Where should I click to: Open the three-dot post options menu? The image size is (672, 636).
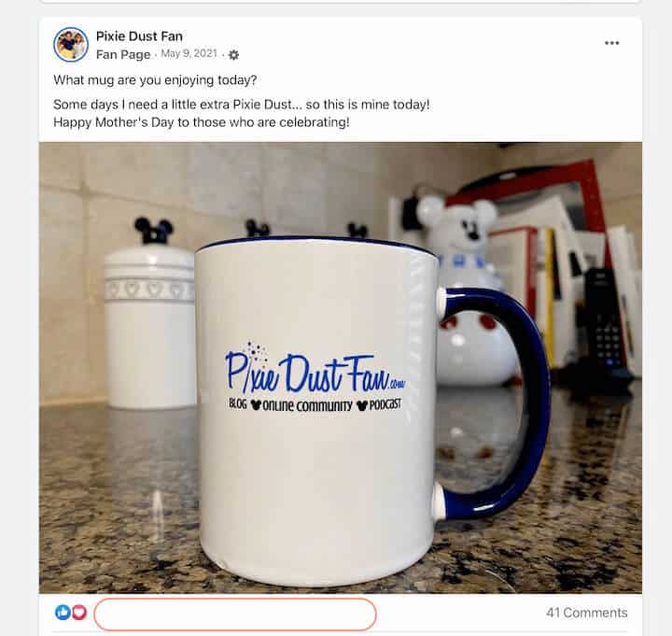coord(611,43)
